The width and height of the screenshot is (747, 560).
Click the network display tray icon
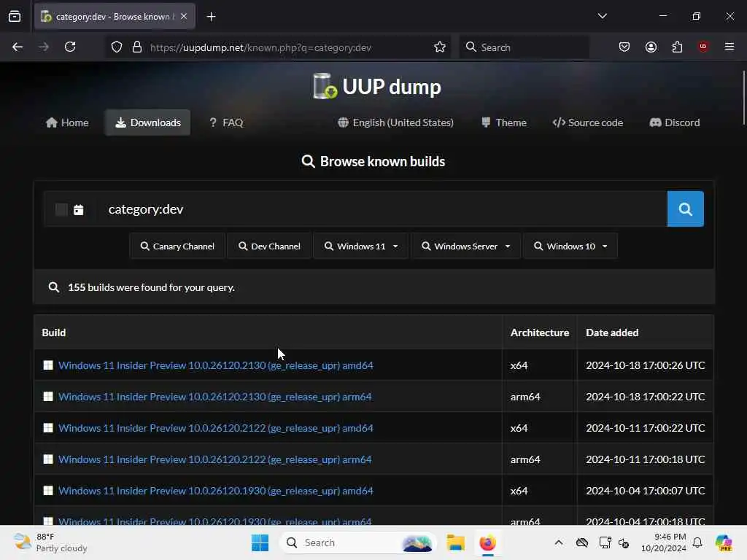(x=605, y=542)
